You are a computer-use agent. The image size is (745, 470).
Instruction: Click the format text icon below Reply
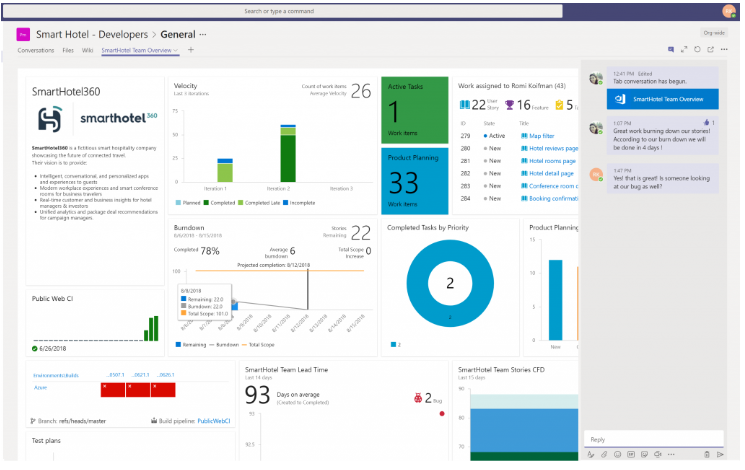pyautogui.click(x=591, y=455)
